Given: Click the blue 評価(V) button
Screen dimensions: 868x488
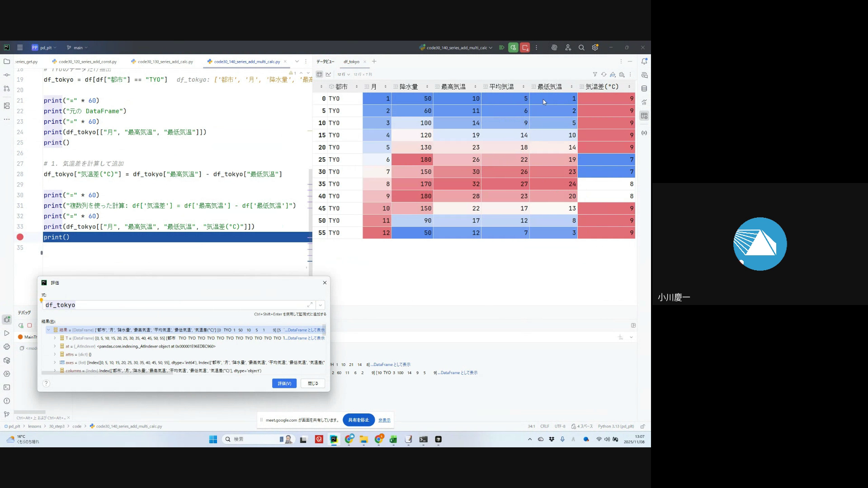Looking at the screenshot, I should (x=284, y=383).
